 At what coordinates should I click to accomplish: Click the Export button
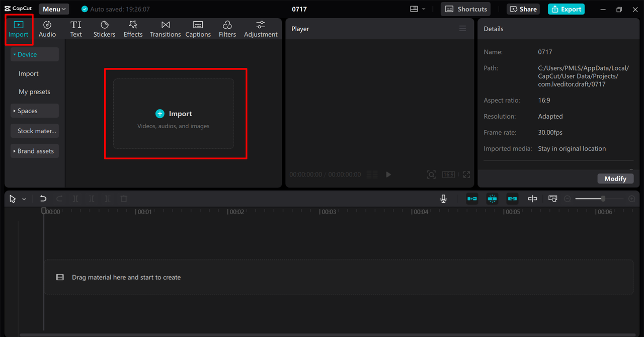coord(566,9)
